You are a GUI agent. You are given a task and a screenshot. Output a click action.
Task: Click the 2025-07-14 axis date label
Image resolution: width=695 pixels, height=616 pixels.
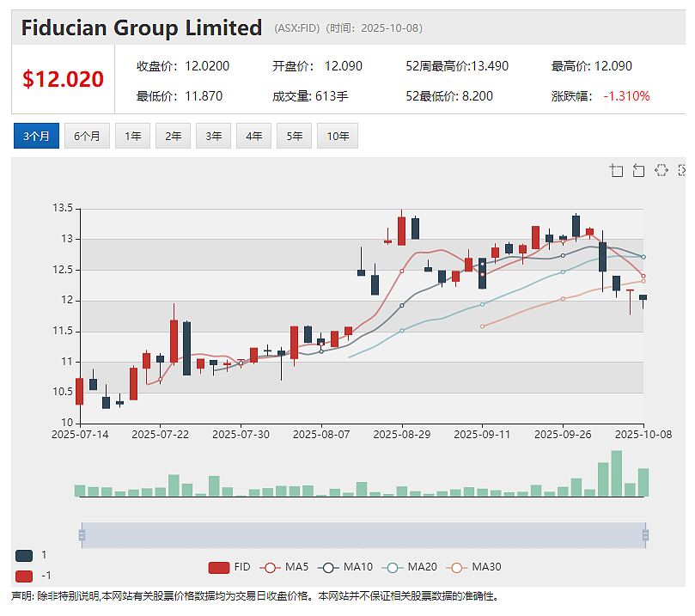pos(80,435)
